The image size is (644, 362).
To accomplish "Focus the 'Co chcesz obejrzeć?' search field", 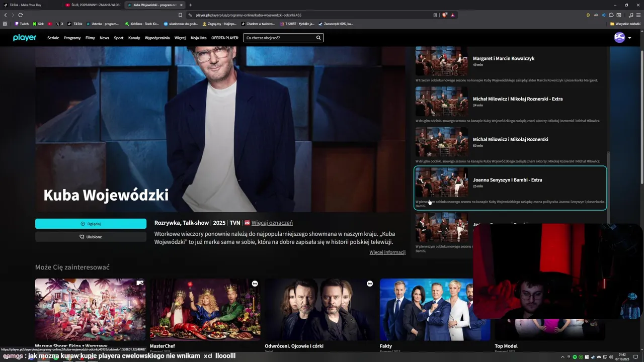I will (x=283, y=38).
